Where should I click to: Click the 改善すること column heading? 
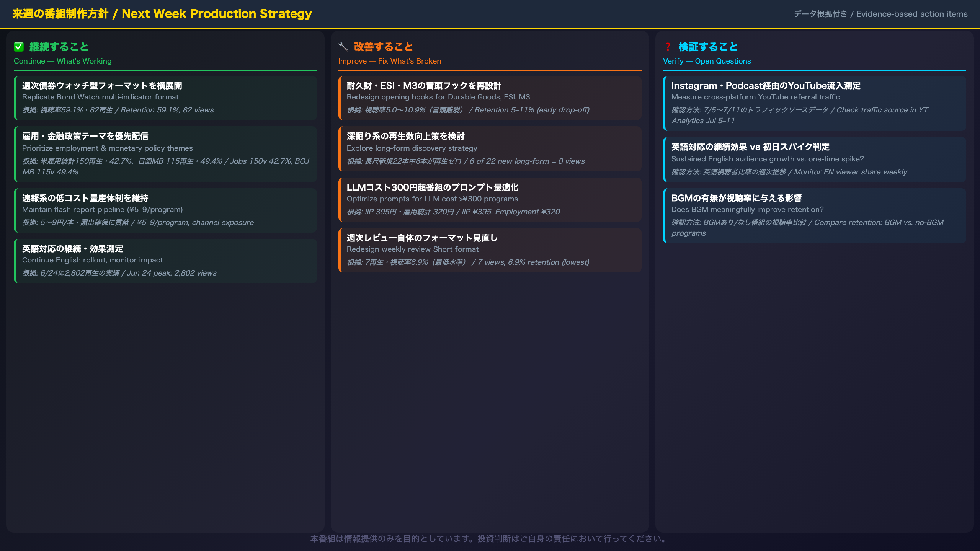click(384, 47)
